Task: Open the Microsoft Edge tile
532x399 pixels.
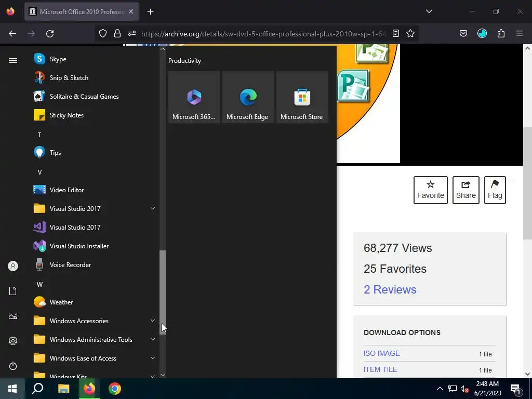Action: click(248, 97)
